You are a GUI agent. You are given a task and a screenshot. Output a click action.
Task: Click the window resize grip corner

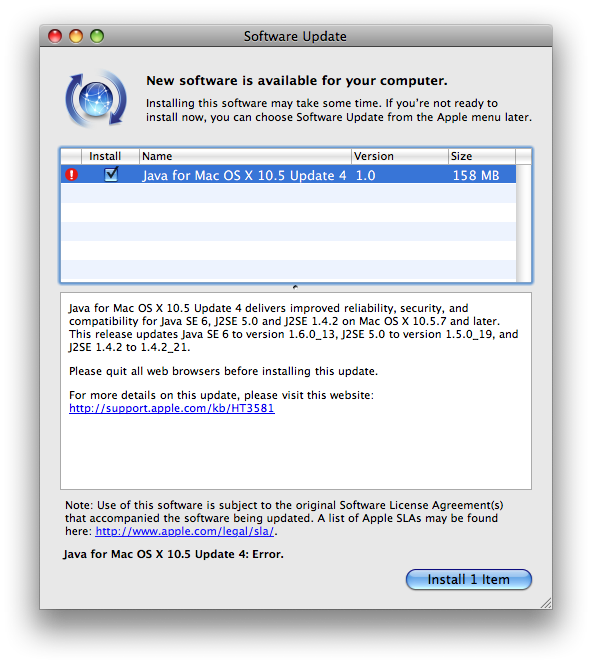click(546, 603)
